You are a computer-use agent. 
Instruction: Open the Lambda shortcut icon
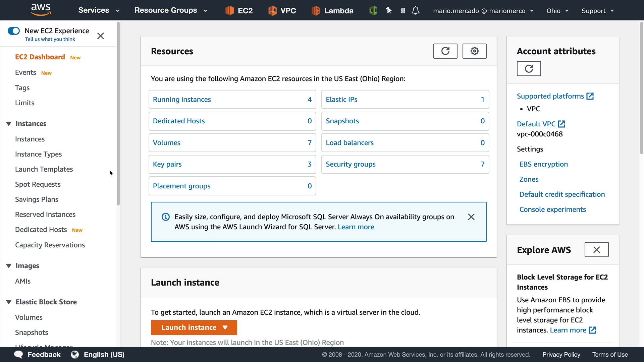click(x=316, y=11)
